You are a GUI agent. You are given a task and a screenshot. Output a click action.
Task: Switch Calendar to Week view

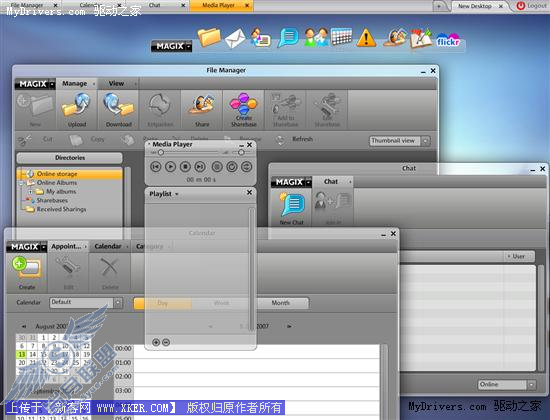point(221,303)
